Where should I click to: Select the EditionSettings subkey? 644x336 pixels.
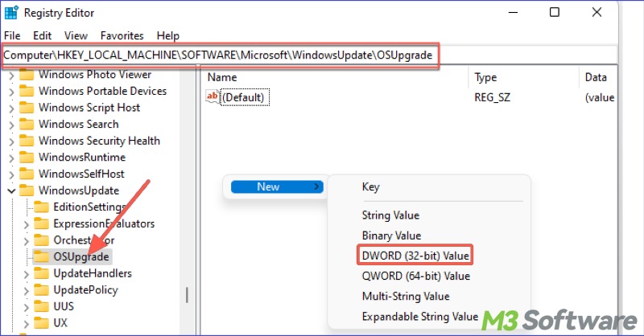click(89, 207)
